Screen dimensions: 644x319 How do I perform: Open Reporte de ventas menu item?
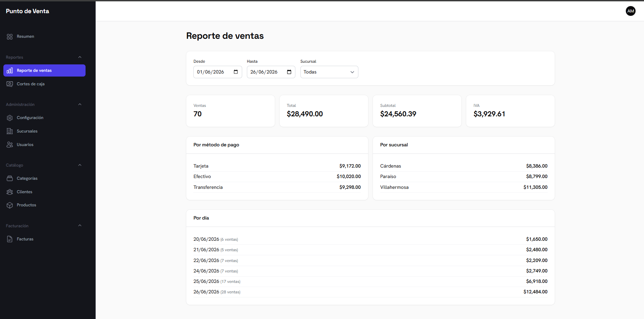click(x=44, y=70)
